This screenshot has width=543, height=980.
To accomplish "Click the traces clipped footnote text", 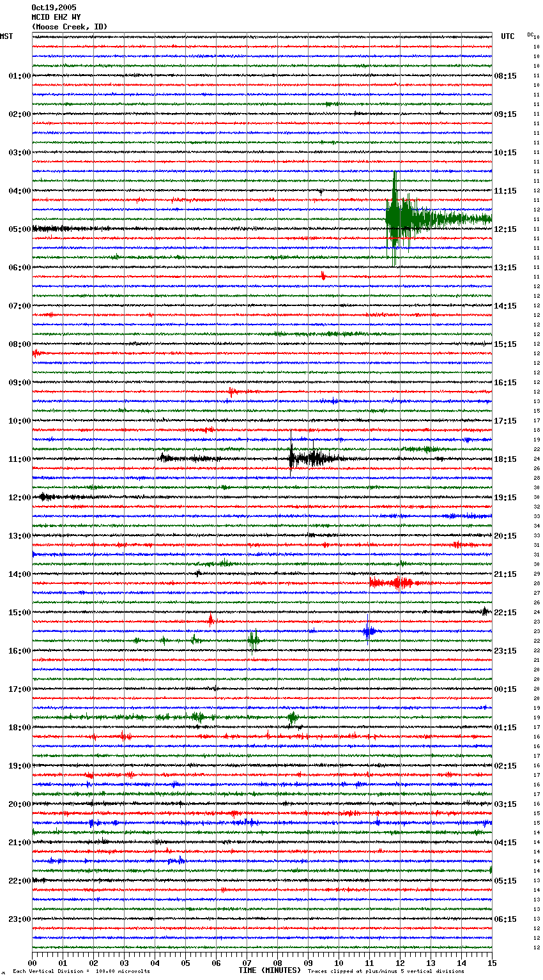I will (386, 971).
